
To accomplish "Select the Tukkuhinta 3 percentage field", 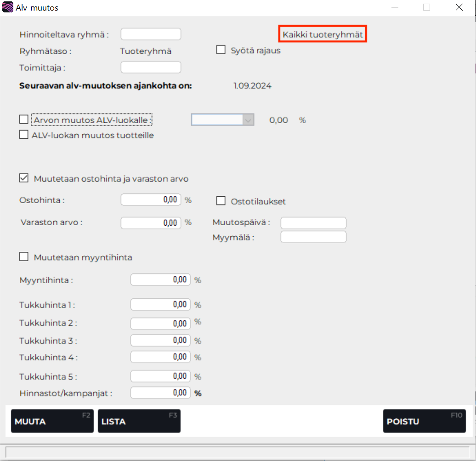I will pyautogui.click(x=160, y=341).
